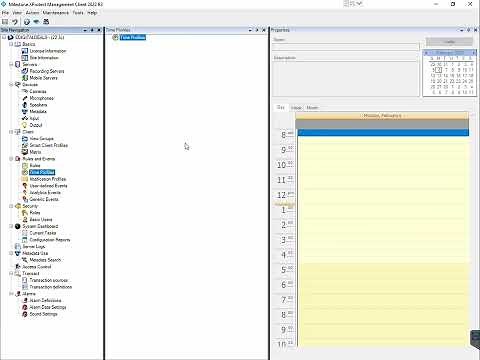
Task: Click the Mobile Servers icon
Action: (x=25, y=78)
